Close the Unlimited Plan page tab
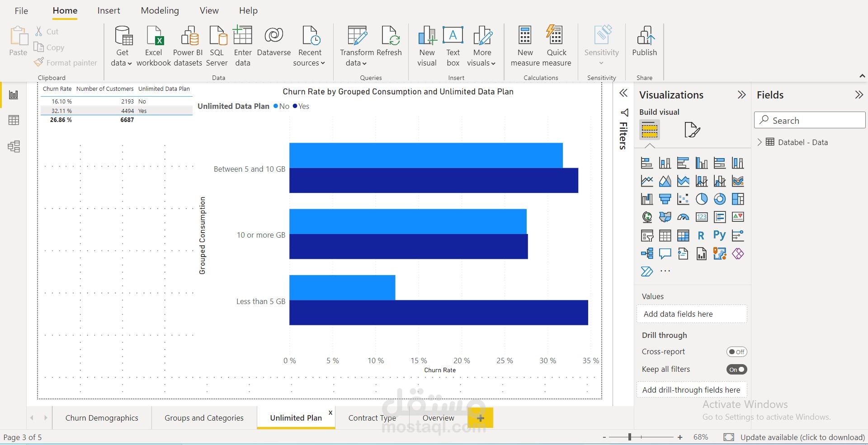 [x=330, y=412]
